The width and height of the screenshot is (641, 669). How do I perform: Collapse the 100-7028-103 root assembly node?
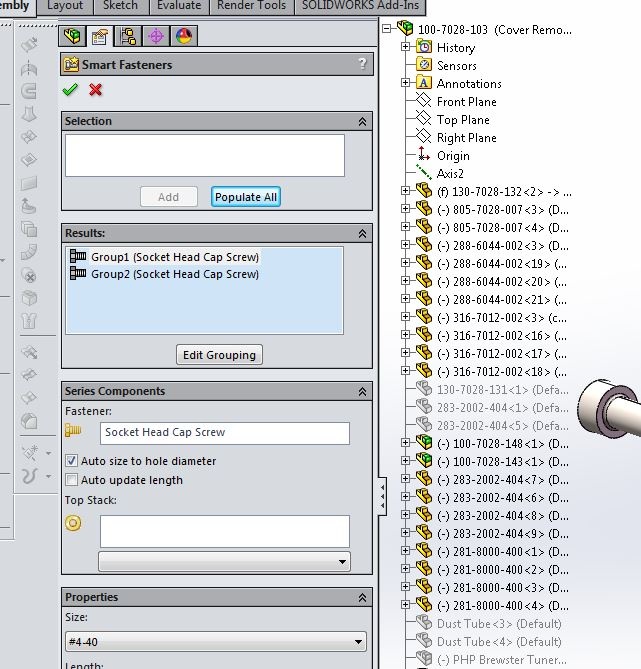[387, 29]
